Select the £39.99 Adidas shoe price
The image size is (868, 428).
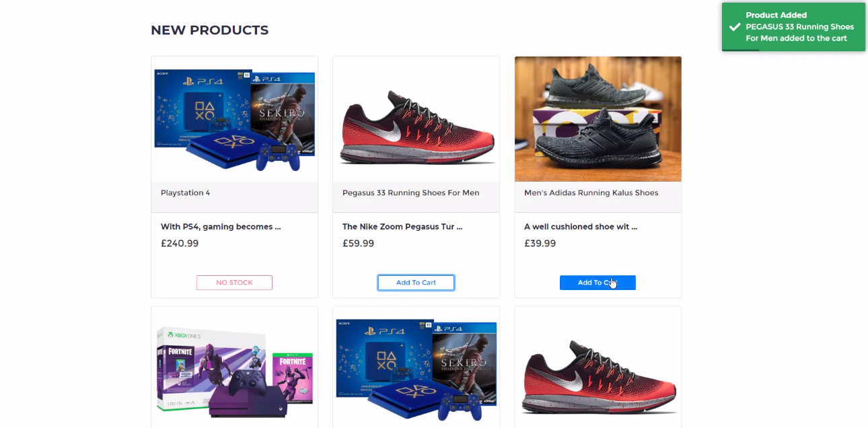tap(540, 243)
